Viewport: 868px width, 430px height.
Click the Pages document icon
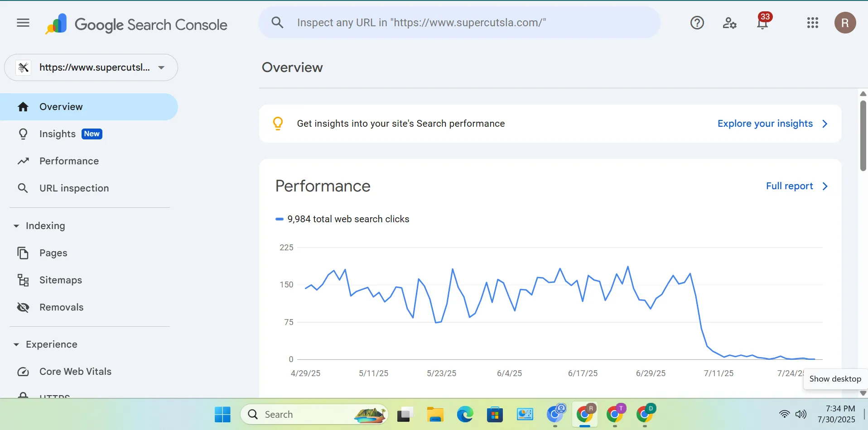pyautogui.click(x=23, y=253)
